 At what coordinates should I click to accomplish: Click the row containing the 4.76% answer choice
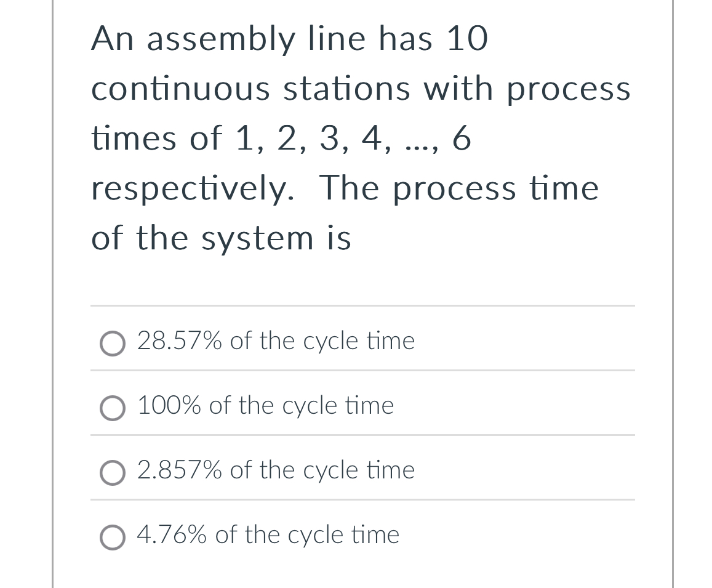(362, 535)
